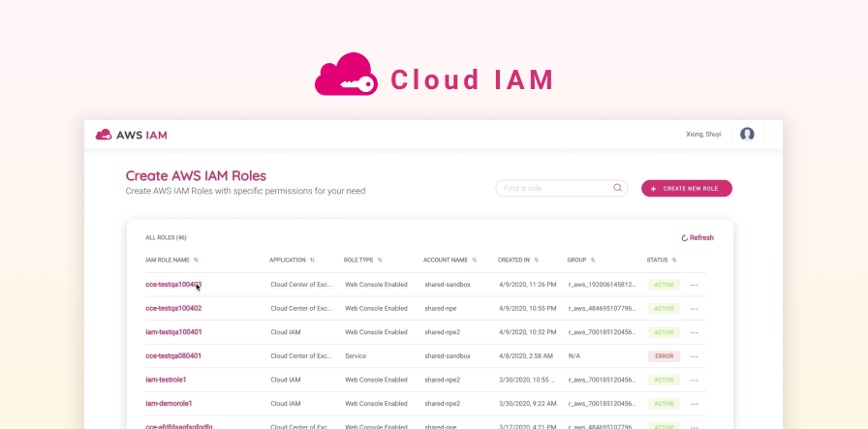Click the 4/8/2020, 2:58 AM date cell
The width and height of the screenshot is (868, 429).
coord(525,356)
